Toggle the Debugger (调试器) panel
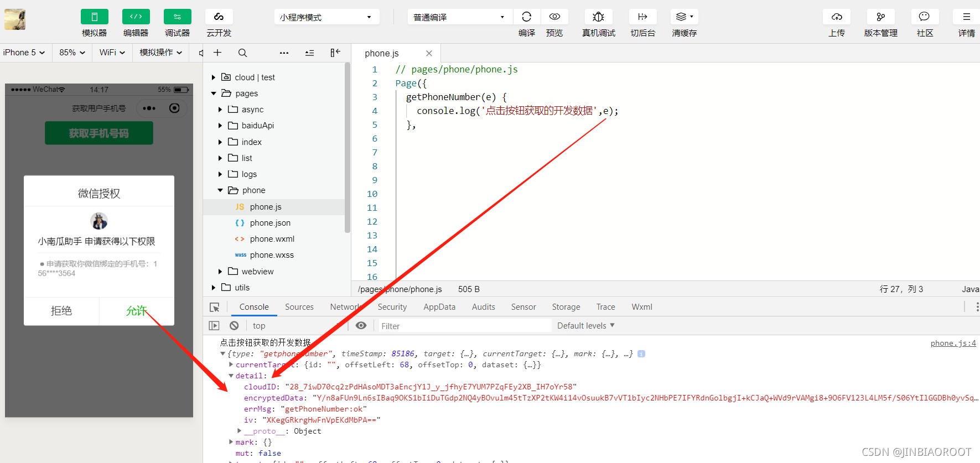The height and width of the screenshot is (463, 980). click(x=177, y=17)
